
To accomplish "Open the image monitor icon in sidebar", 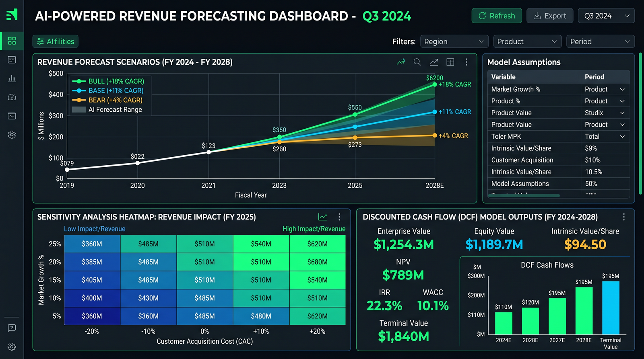I will pos(12,116).
